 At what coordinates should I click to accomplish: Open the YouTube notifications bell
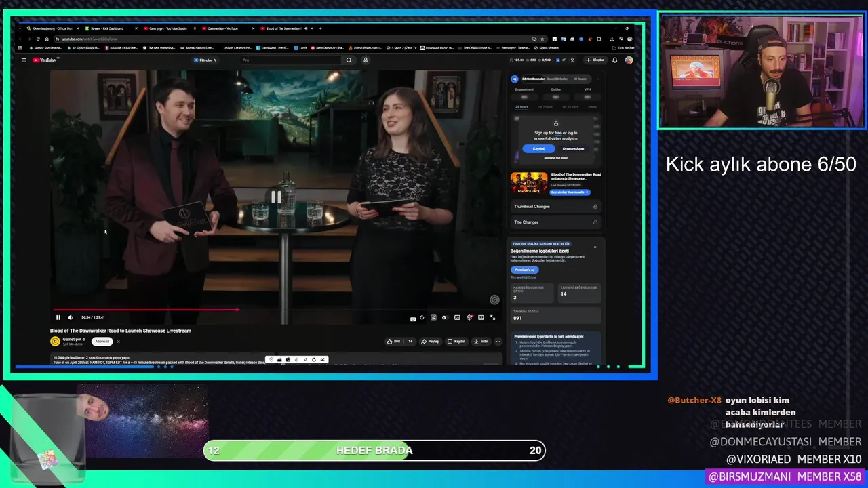pos(615,60)
